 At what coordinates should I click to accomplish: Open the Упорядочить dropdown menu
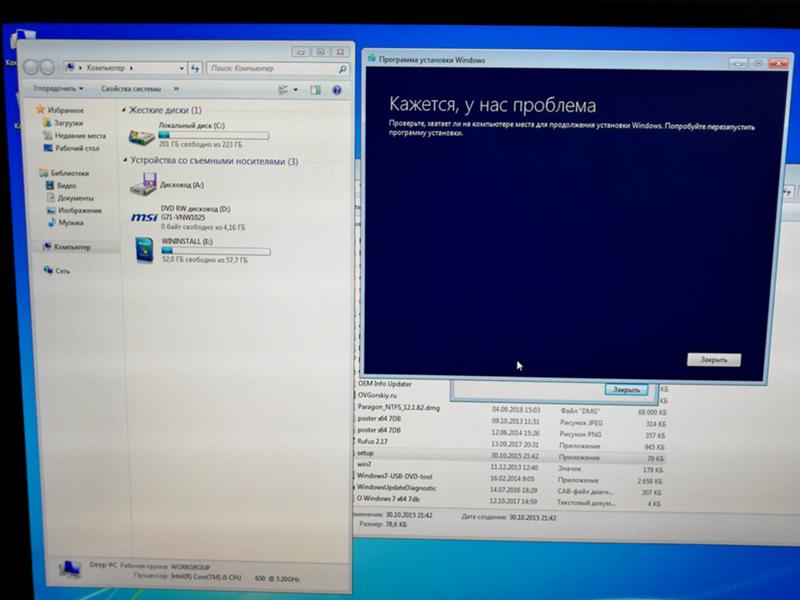point(58,89)
